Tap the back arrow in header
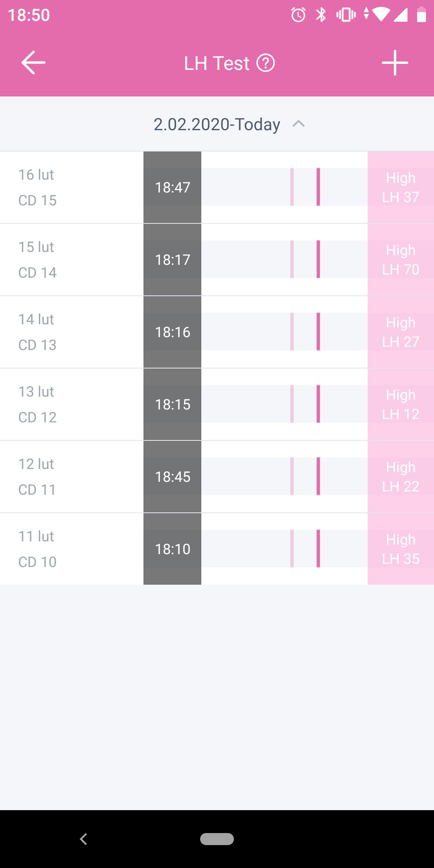This screenshot has width=434, height=868. click(33, 63)
